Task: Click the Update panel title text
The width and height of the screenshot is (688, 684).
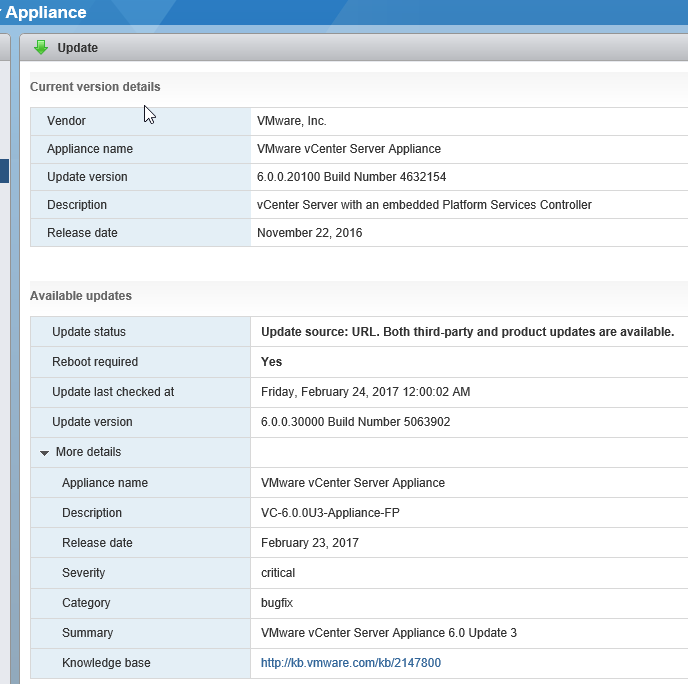Action: tap(77, 48)
